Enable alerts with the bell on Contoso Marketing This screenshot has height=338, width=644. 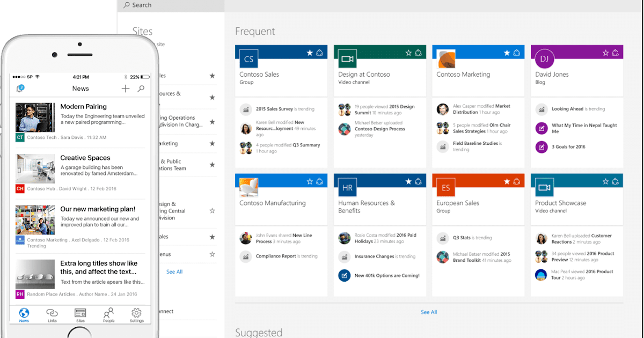click(x=516, y=52)
